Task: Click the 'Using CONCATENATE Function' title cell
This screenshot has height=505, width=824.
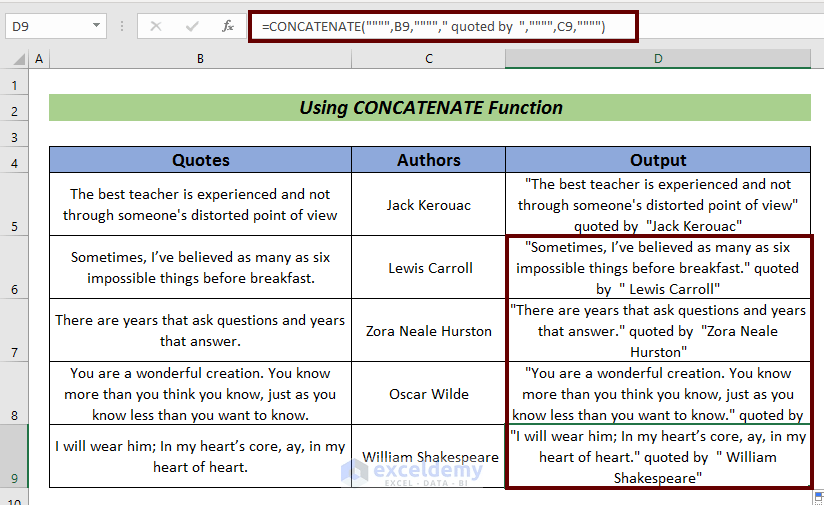Action: coord(430,108)
